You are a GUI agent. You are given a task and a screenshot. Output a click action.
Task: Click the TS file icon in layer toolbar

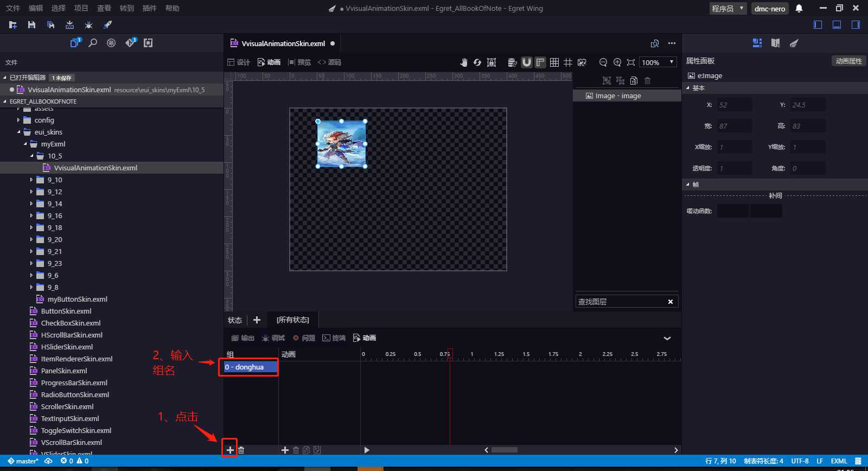point(634,81)
